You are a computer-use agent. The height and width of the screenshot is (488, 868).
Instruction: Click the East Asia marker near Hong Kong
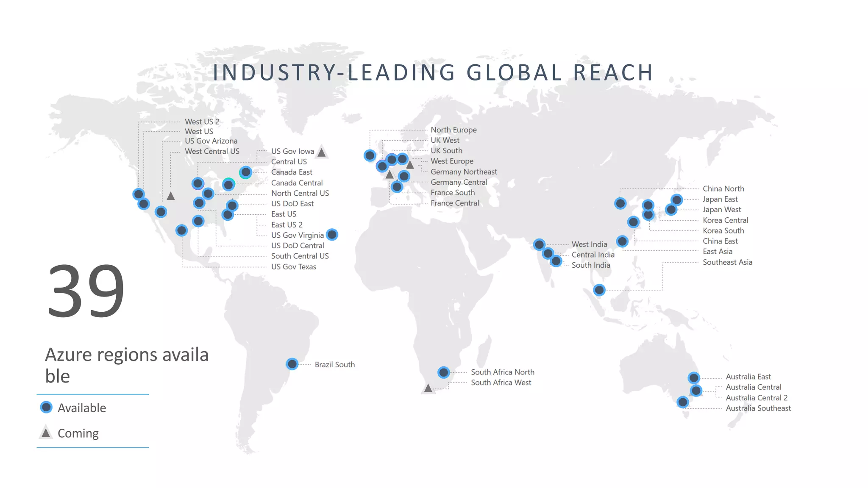[x=623, y=241]
